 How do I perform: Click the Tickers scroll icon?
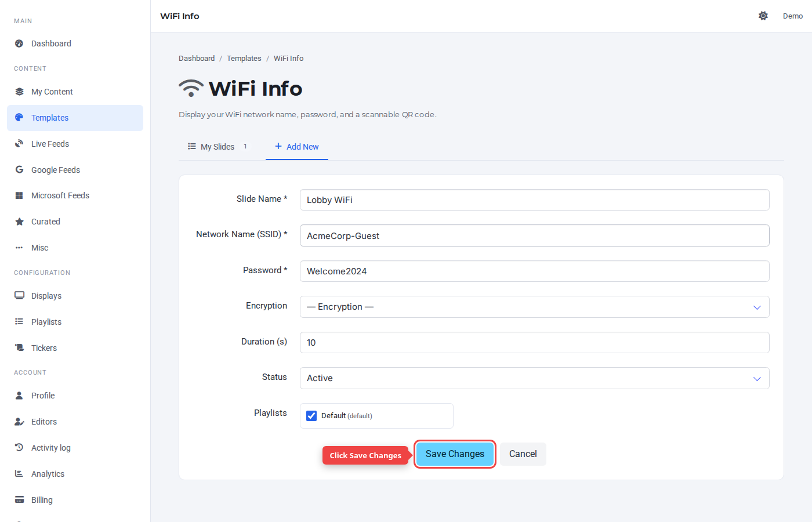(19, 348)
